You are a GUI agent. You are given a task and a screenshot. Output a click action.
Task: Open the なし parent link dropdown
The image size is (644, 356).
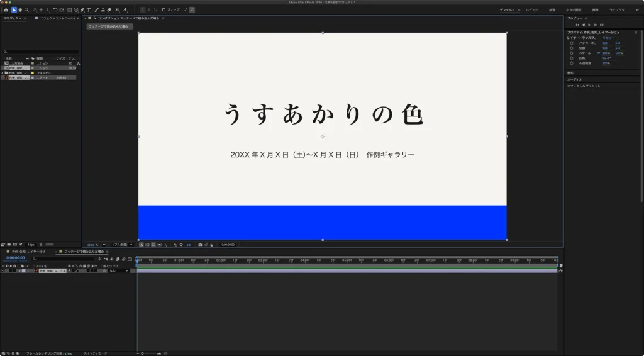pyautogui.click(x=119, y=271)
